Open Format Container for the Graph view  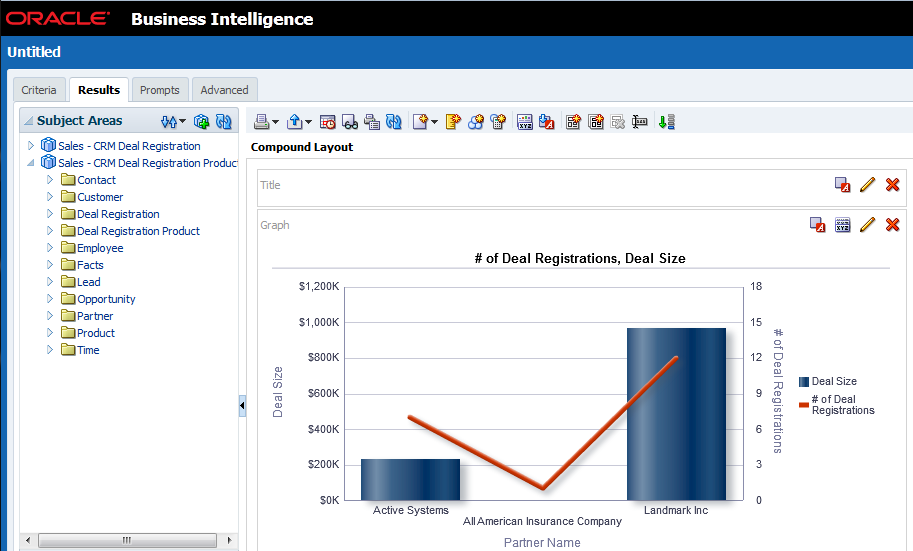[818, 225]
